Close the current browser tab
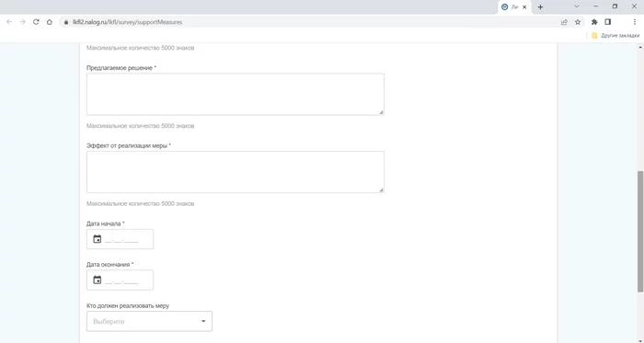Image resolution: width=644 pixels, height=343 pixels. pyautogui.click(x=524, y=7)
